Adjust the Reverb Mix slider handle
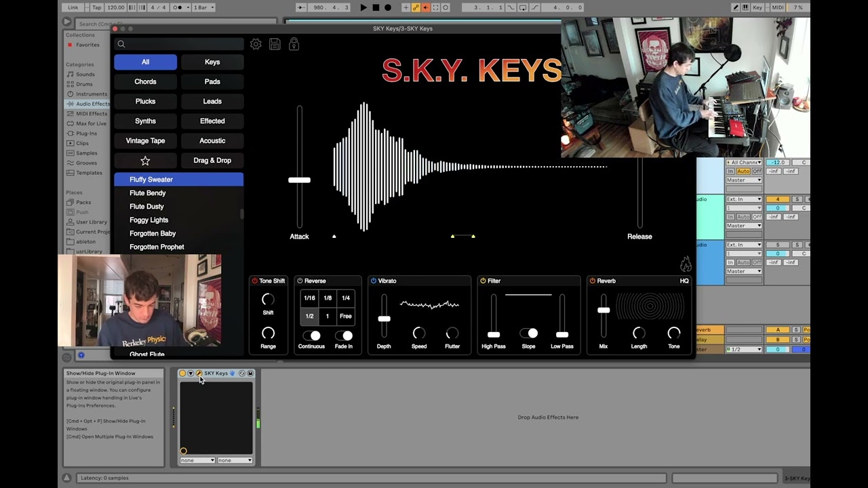This screenshot has height=488, width=868. pyautogui.click(x=604, y=310)
